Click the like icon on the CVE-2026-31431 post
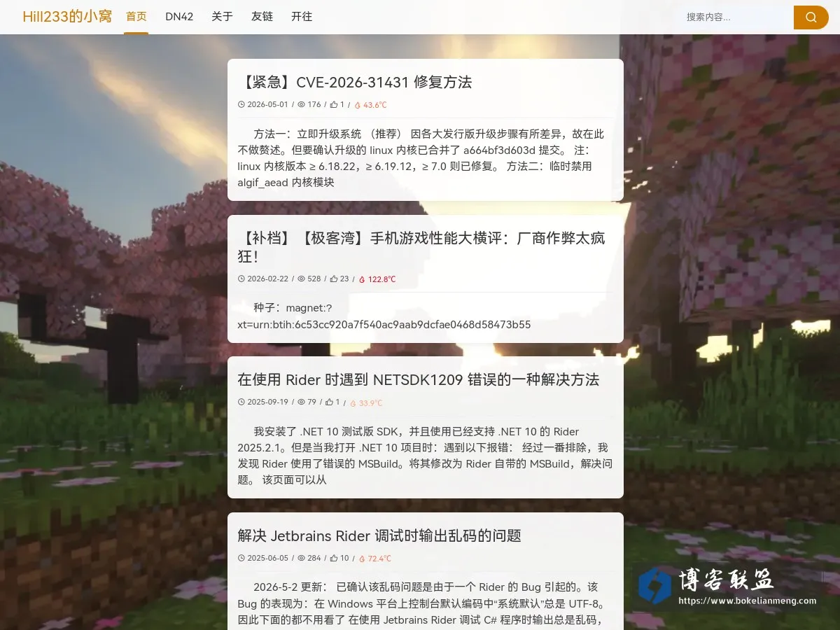The height and width of the screenshot is (630, 840). point(334,105)
